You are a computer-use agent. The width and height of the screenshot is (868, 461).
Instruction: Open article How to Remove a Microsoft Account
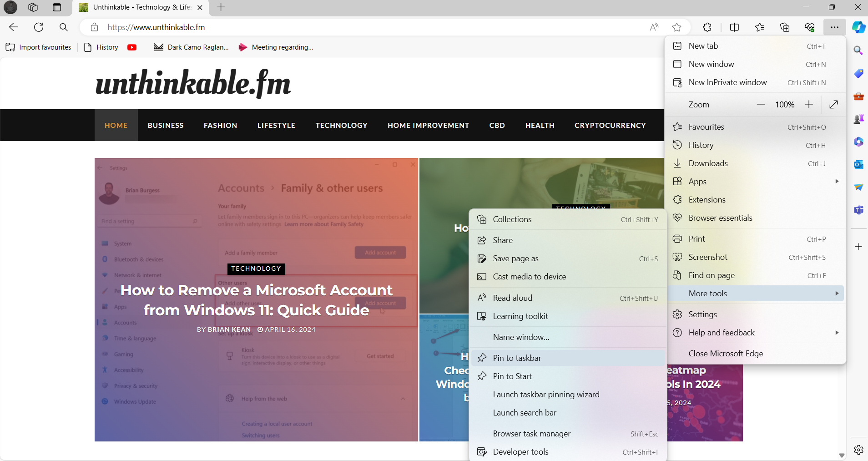coord(257,300)
